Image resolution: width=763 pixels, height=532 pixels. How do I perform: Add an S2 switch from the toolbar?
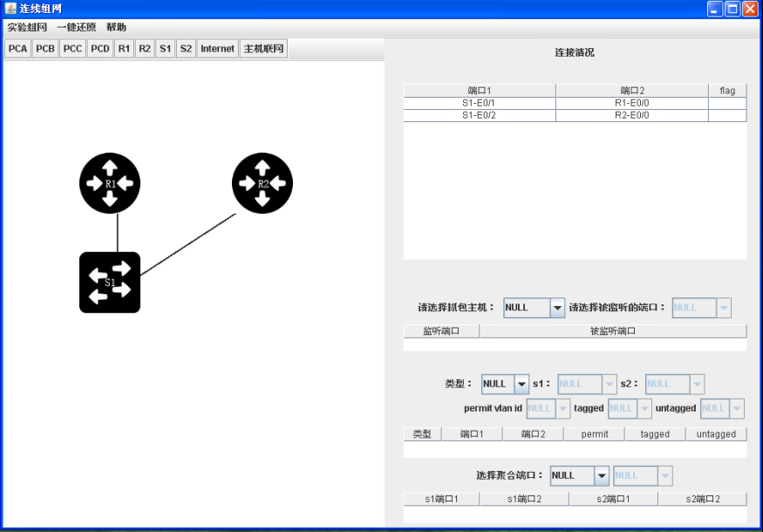(185, 48)
